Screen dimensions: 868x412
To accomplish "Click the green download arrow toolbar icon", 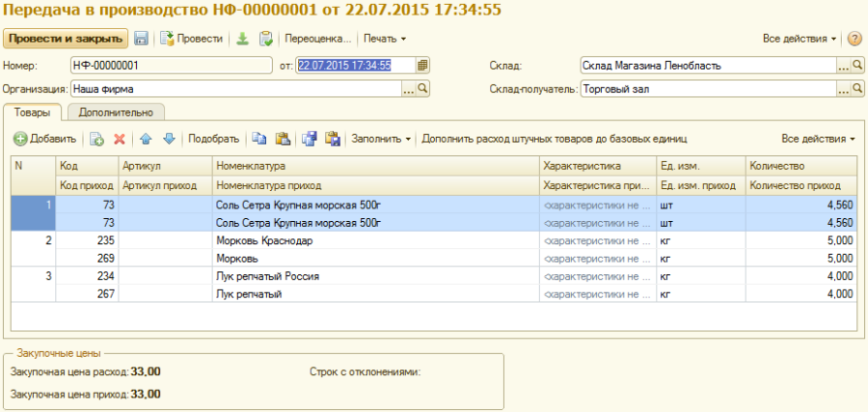I will click(x=242, y=39).
